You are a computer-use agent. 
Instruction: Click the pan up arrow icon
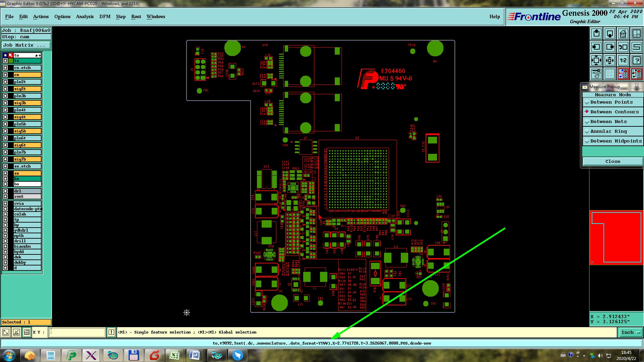point(596,34)
